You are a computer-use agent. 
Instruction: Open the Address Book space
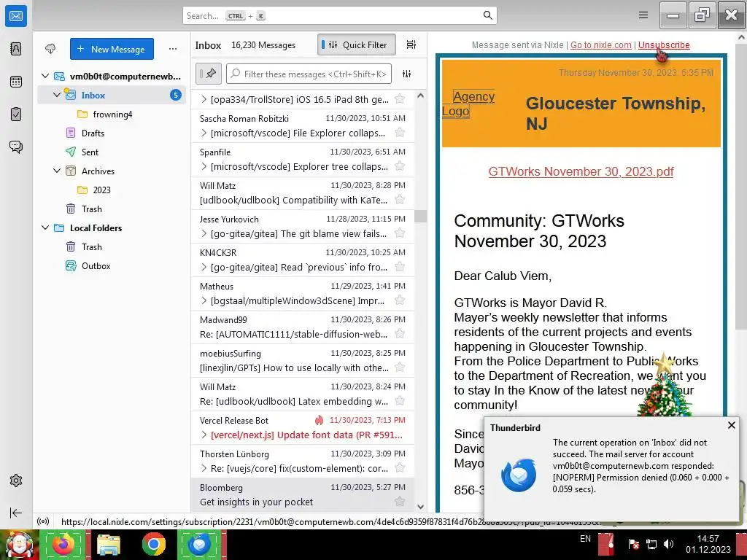16,49
